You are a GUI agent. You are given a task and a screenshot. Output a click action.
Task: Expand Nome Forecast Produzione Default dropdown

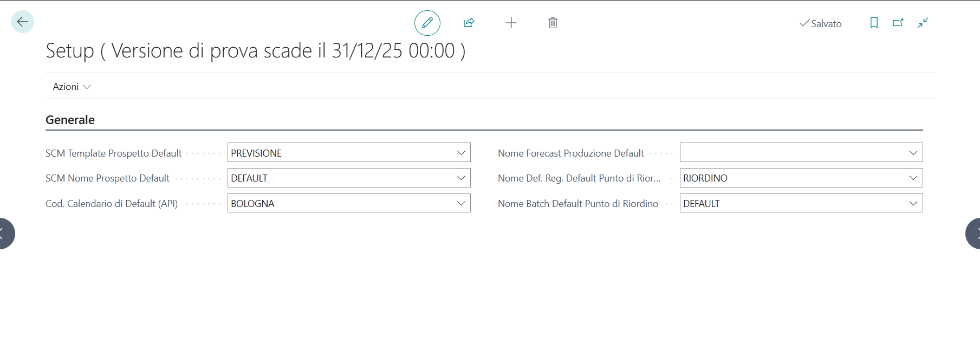point(913,153)
